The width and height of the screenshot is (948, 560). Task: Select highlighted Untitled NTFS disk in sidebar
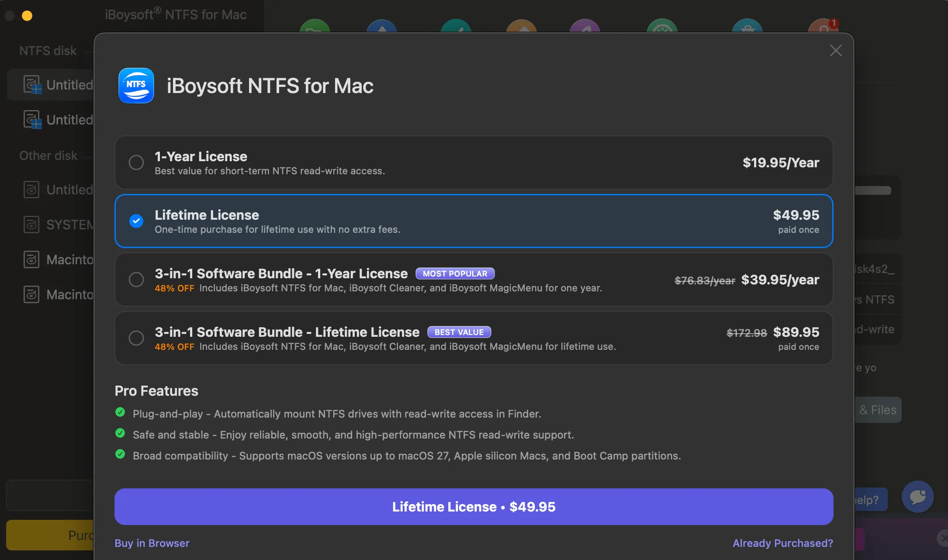51,85
